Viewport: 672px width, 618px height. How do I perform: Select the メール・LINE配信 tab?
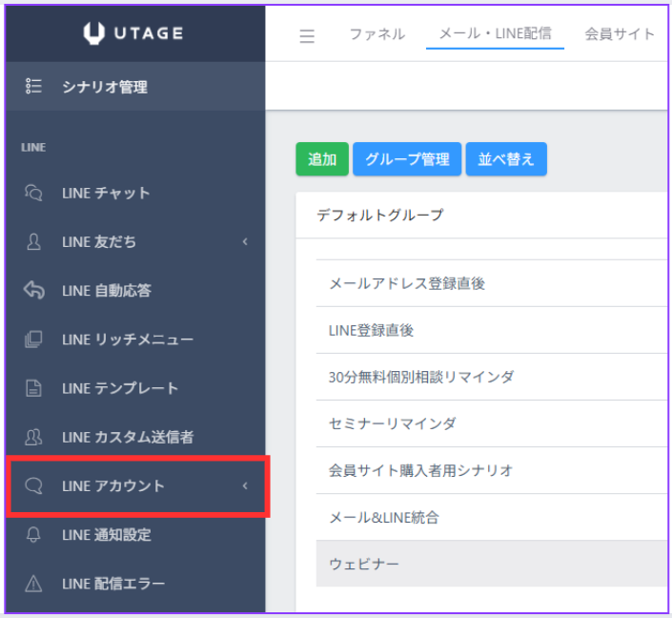coord(494,34)
